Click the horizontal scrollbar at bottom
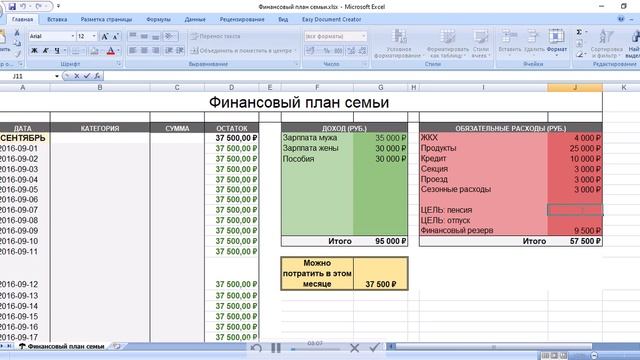The width and height of the screenshot is (640, 360). pos(493,347)
